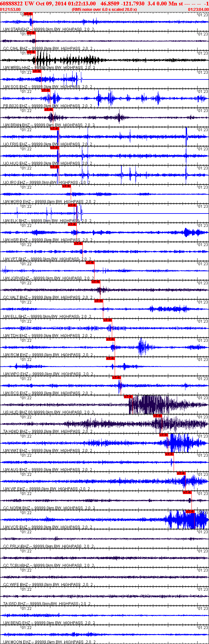Click the '(RMS noise over 6.0 s scaled 20.0 x)' note

104,9
